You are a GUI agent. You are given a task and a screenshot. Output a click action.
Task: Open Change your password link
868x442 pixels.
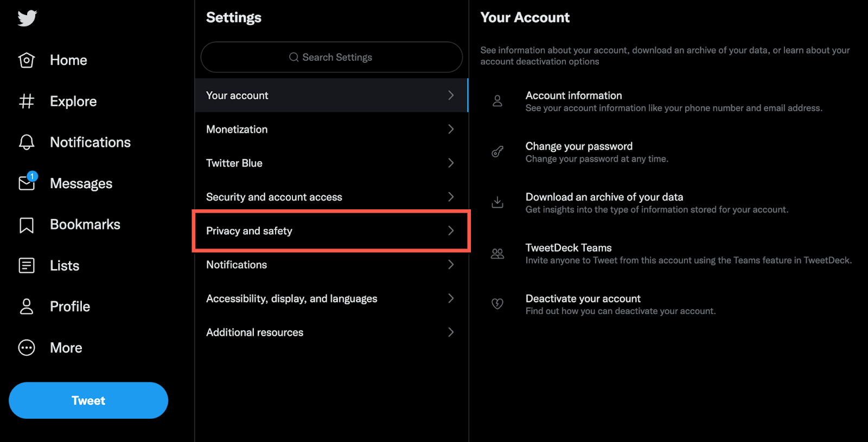click(579, 146)
